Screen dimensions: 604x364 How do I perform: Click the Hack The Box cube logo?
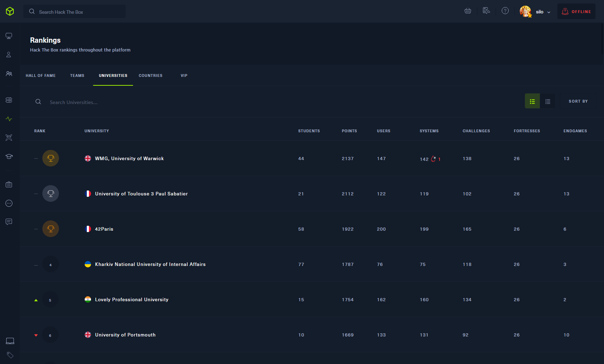coord(10,11)
